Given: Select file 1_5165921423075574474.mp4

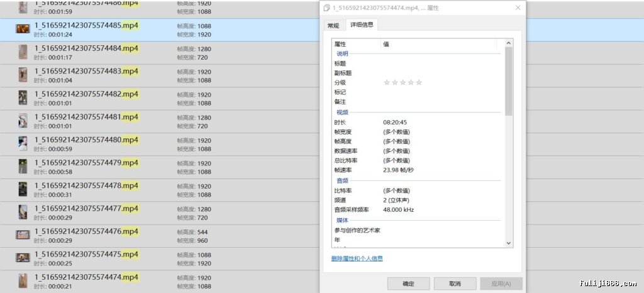Looking at the screenshot, I should 160,282.
